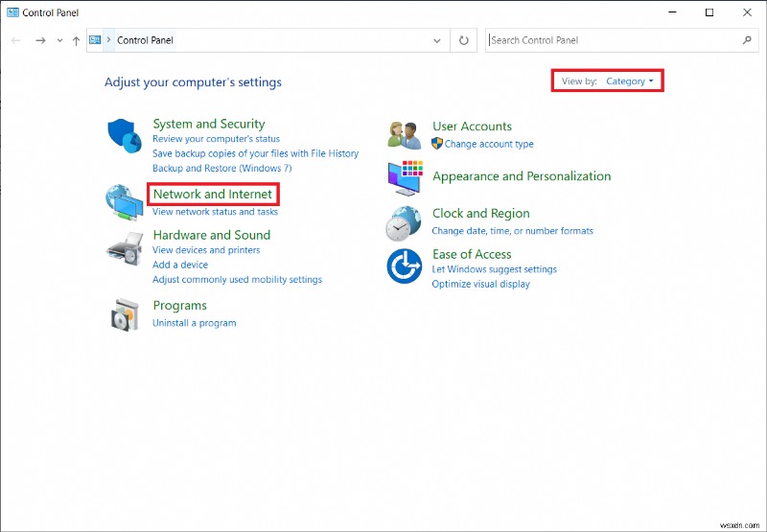Open Network and Internet category

(213, 195)
